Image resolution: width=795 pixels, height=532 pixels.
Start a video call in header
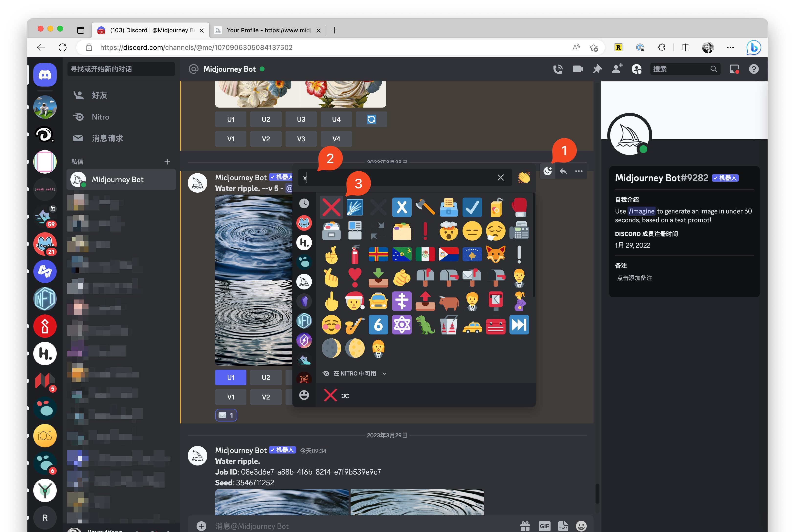point(578,69)
